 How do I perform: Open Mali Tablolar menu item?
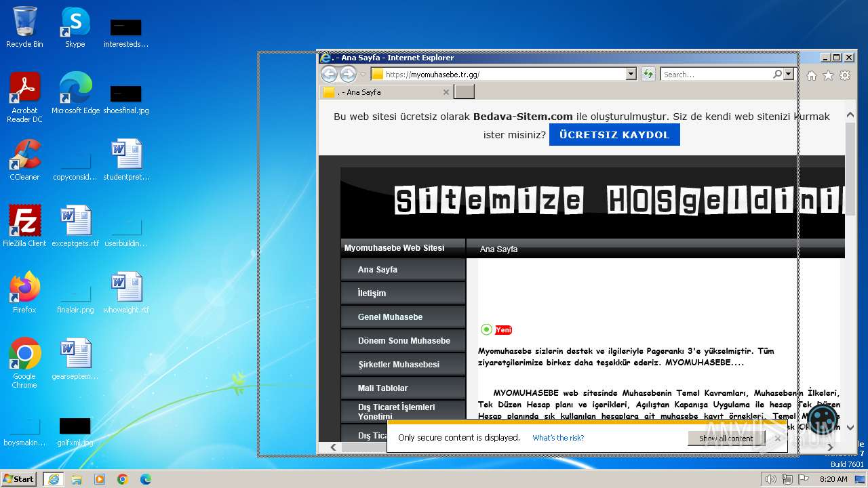tap(403, 388)
